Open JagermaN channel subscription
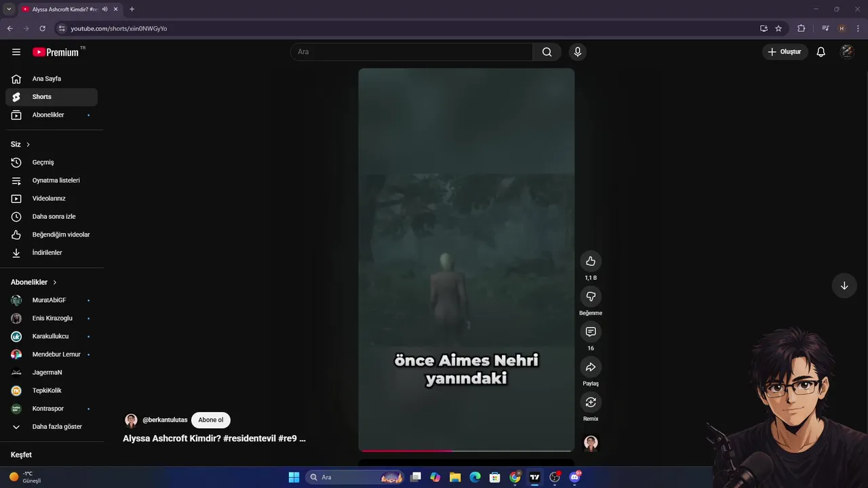This screenshot has width=868, height=488. pos(52,372)
